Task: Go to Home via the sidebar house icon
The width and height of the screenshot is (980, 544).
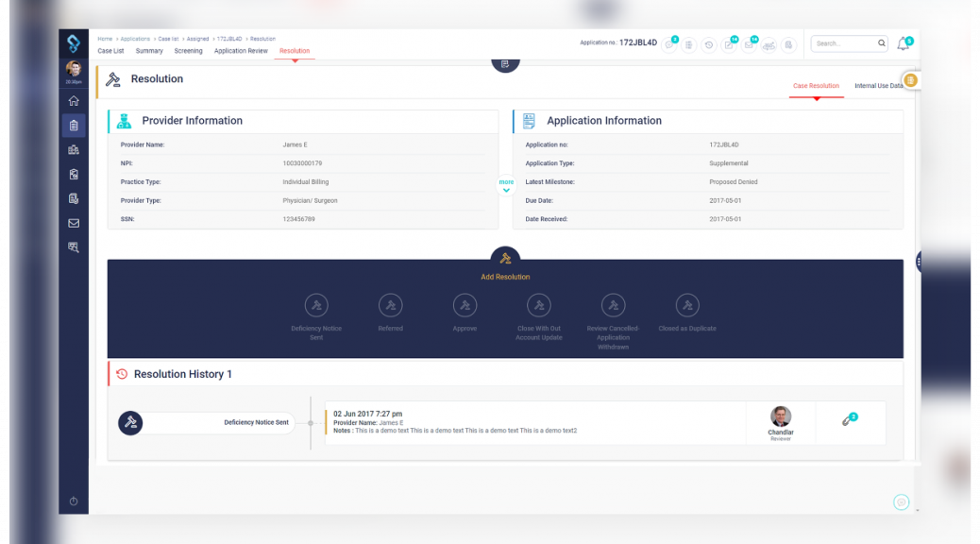Action: tap(74, 101)
